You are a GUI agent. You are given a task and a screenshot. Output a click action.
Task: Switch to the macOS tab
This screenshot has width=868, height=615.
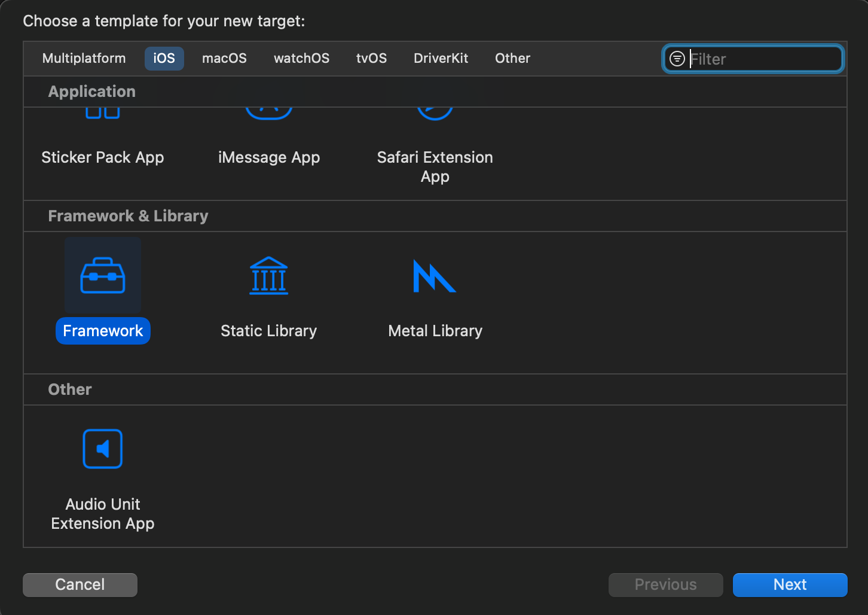[224, 59]
